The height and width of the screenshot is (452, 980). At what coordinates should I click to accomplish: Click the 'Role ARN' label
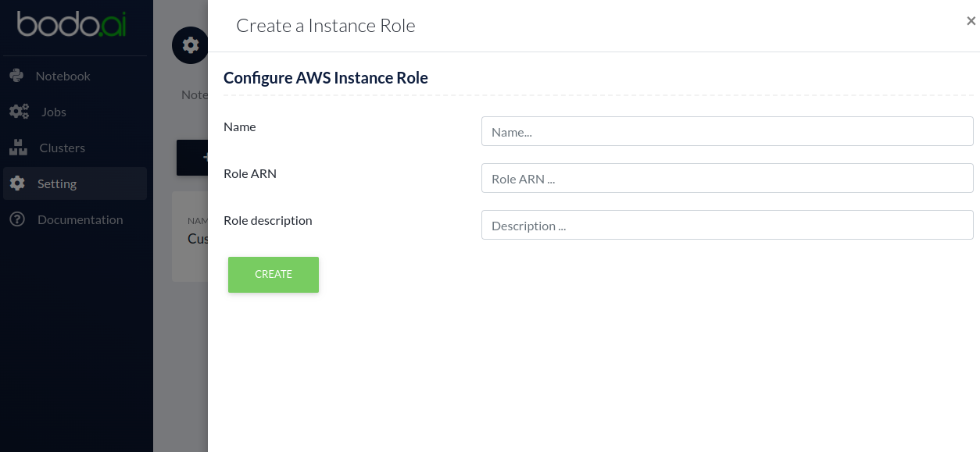pos(250,173)
